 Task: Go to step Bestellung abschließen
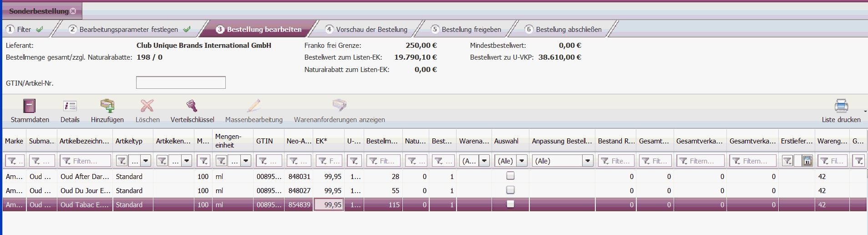click(x=563, y=29)
